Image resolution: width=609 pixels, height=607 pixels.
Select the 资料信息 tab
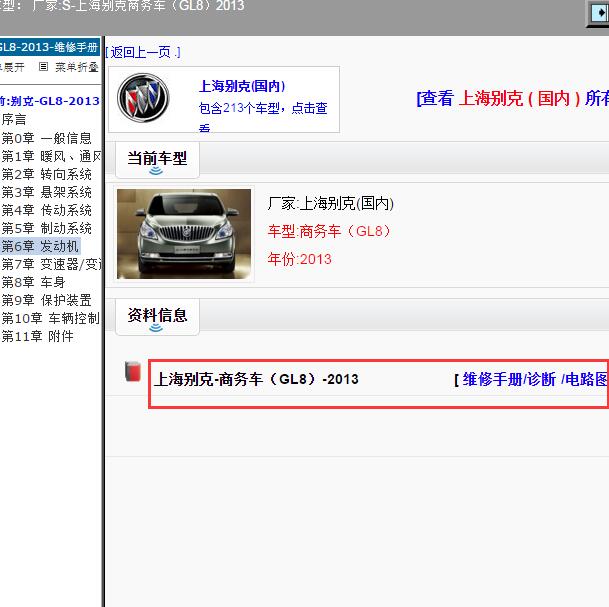(157, 316)
